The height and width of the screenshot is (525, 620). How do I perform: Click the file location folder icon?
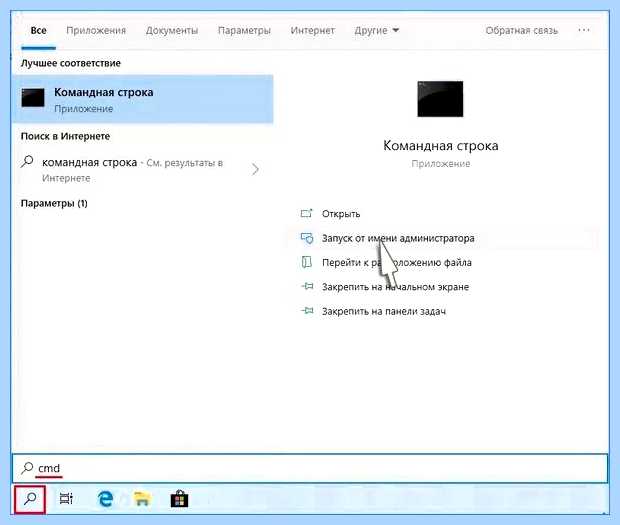(x=307, y=262)
